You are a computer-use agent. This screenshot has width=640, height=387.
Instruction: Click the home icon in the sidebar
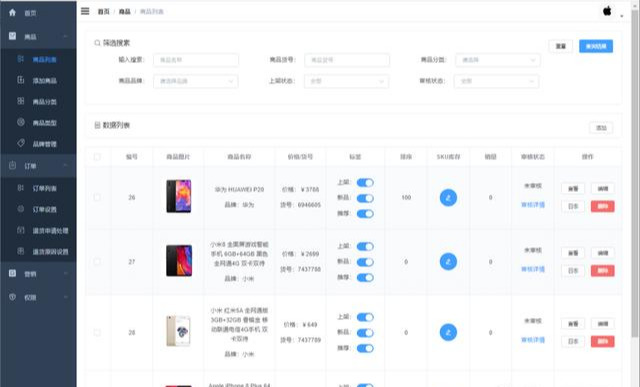(x=12, y=12)
